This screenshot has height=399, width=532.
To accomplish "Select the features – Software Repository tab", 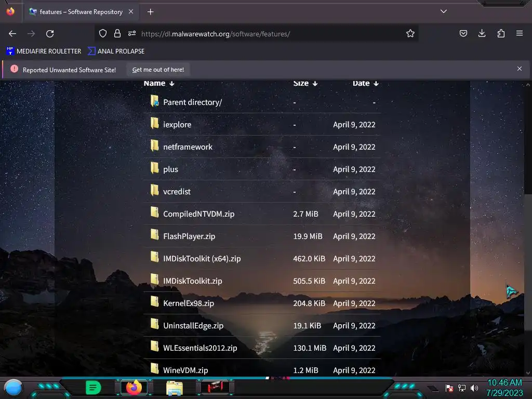I will pyautogui.click(x=81, y=12).
